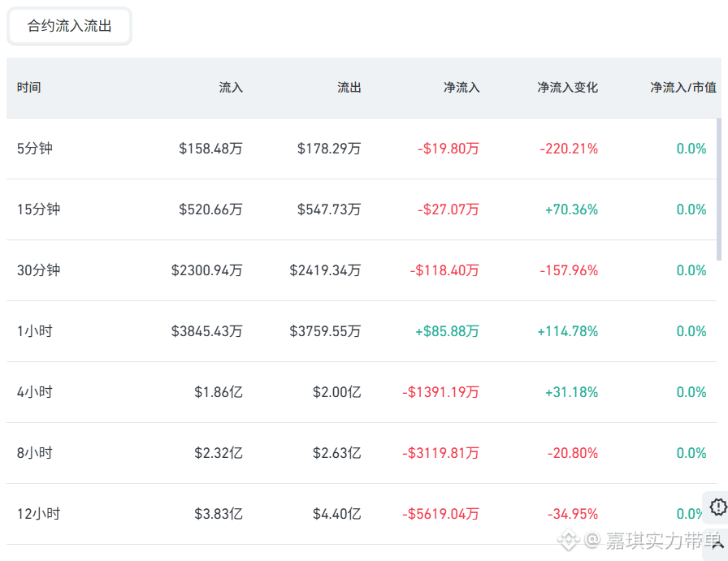Click the 1小时 net inflow +$85.88万
Image resolution: width=728 pixels, height=561 pixels.
[x=447, y=331]
